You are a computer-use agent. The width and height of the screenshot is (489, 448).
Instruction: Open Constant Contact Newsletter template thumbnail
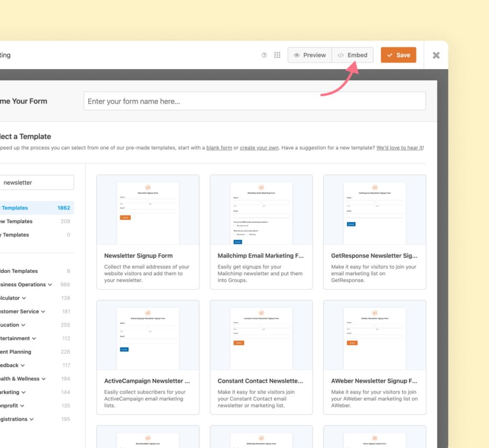[261, 335]
